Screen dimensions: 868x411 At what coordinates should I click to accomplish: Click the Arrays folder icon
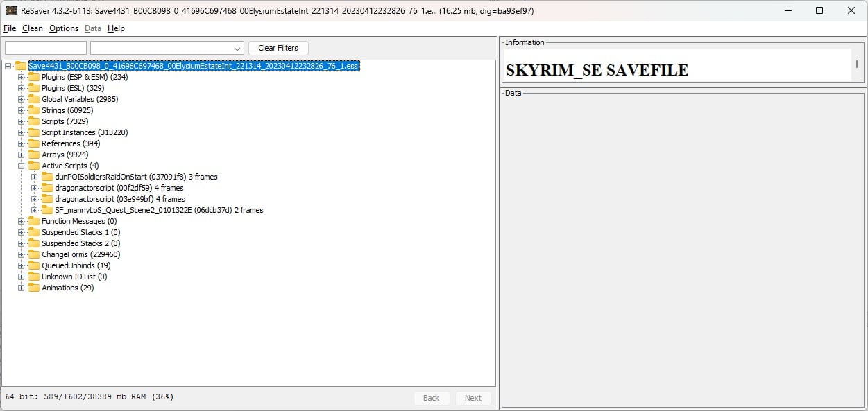coord(33,155)
